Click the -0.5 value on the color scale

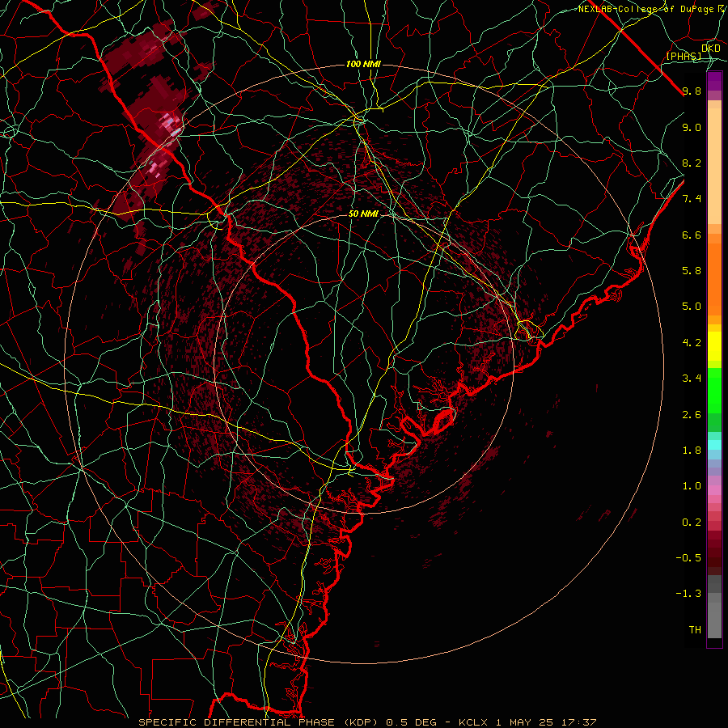click(688, 558)
